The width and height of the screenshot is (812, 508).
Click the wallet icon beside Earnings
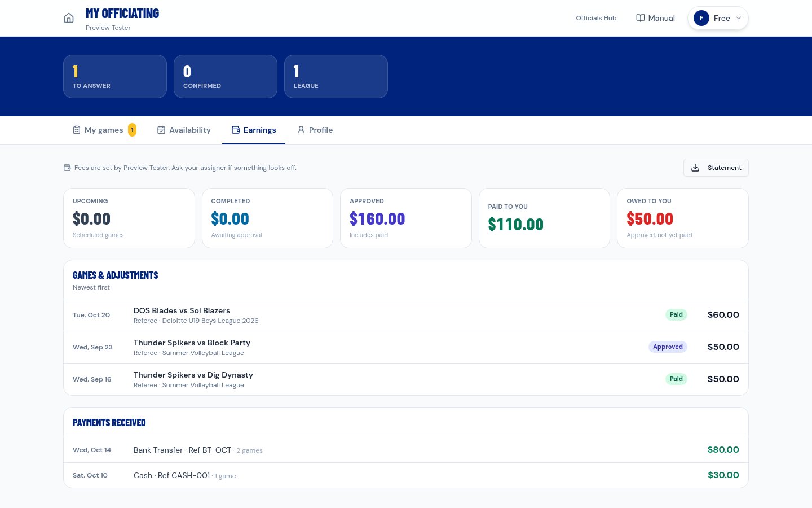click(236, 130)
